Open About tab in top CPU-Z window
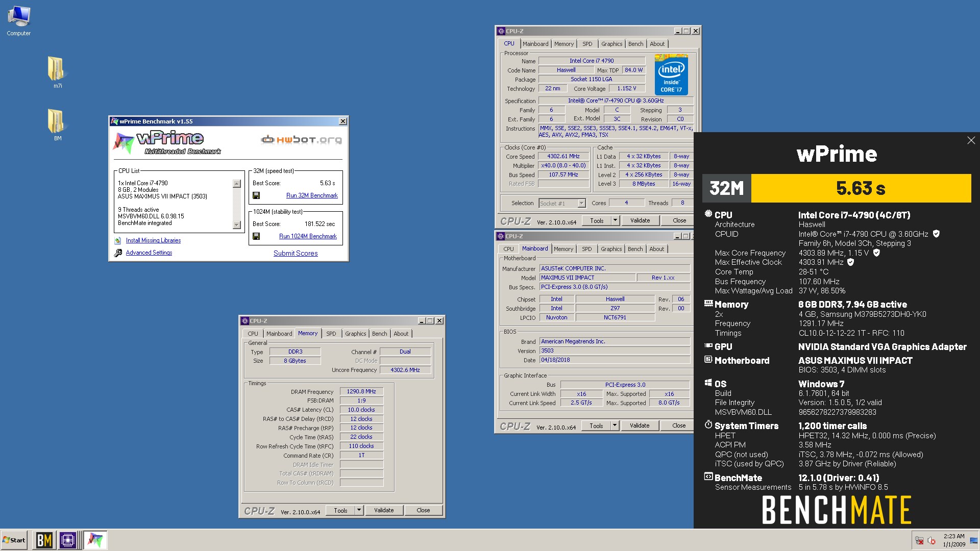This screenshot has height=551, width=980. 657,44
